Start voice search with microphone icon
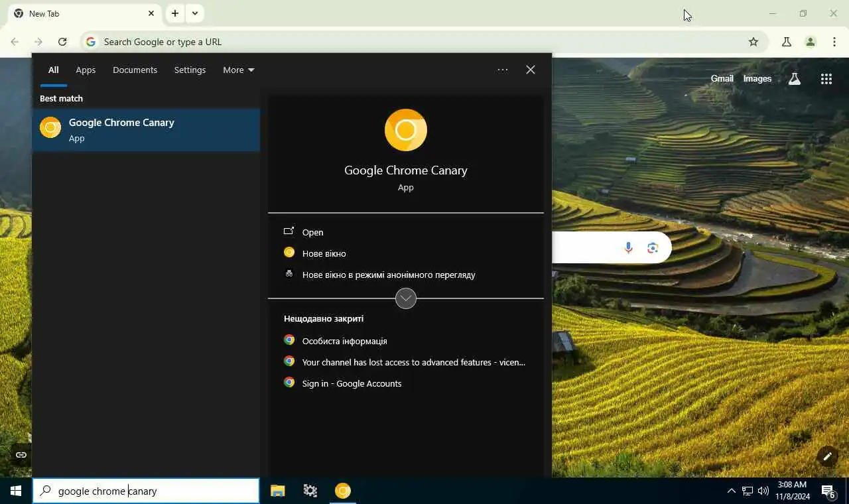The height and width of the screenshot is (504, 849). (x=628, y=248)
